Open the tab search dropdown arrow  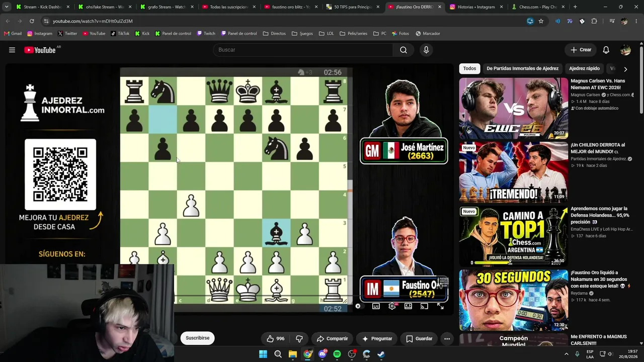(7, 7)
